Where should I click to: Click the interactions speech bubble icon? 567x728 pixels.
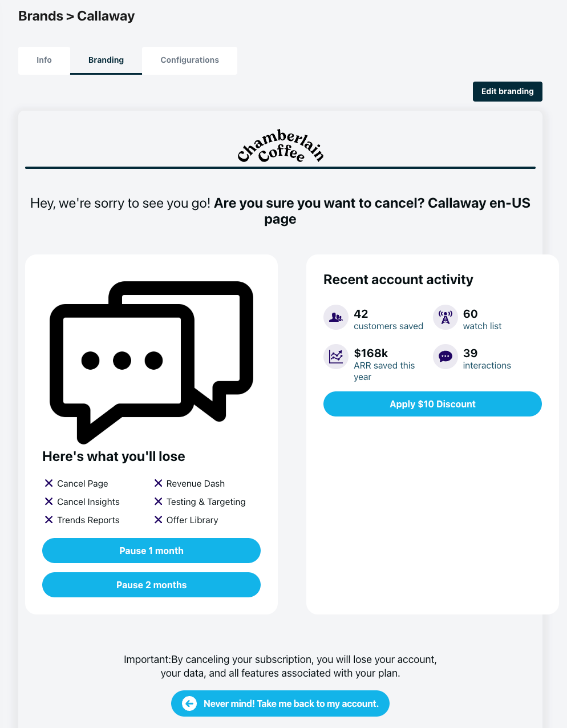(x=445, y=357)
